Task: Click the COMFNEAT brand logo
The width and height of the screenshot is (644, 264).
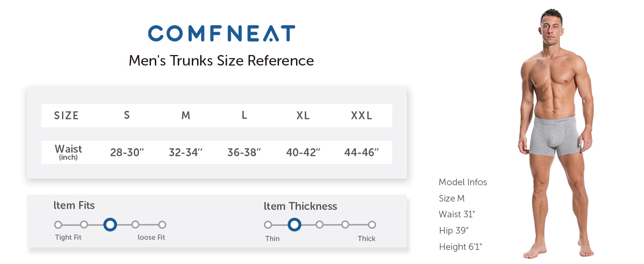Action: (x=221, y=33)
